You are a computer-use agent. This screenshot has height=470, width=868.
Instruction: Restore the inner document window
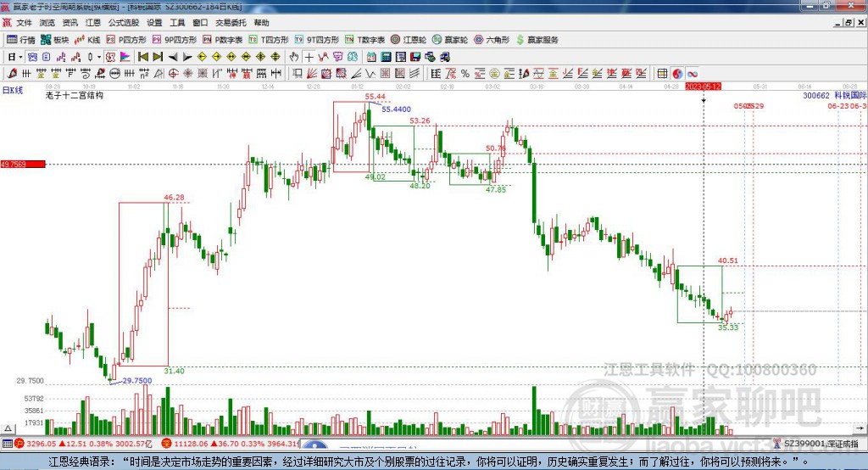[849, 23]
